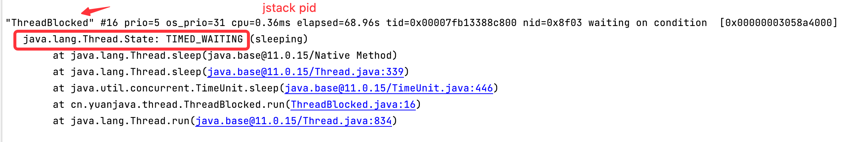Click the TIMED_WAITING state text in red box

coord(204,39)
